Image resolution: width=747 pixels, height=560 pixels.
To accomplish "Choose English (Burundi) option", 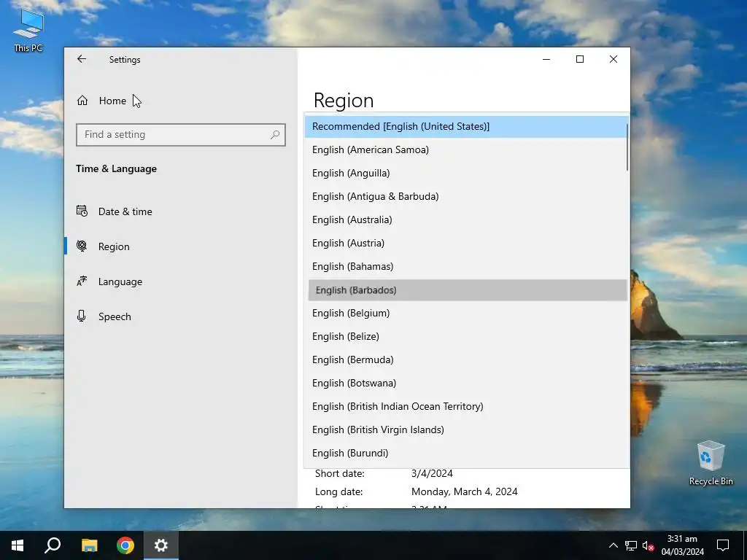I will [466, 454].
